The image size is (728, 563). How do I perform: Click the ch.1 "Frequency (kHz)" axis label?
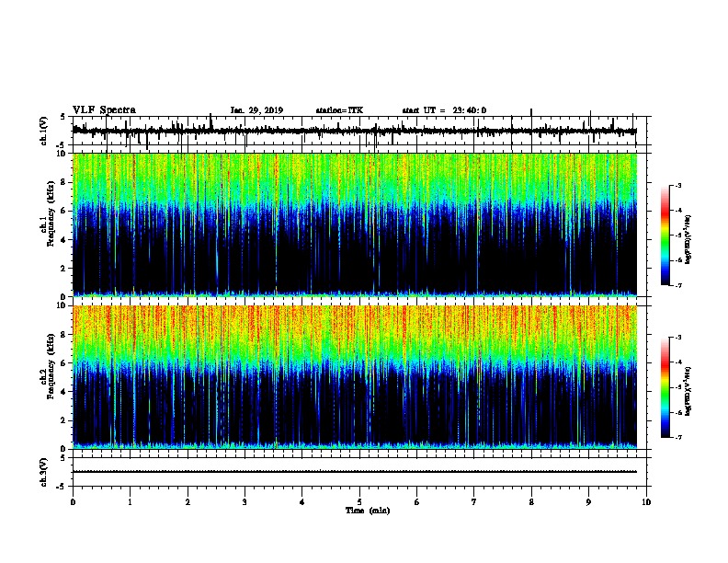pyautogui.click(x=51, y=213)
